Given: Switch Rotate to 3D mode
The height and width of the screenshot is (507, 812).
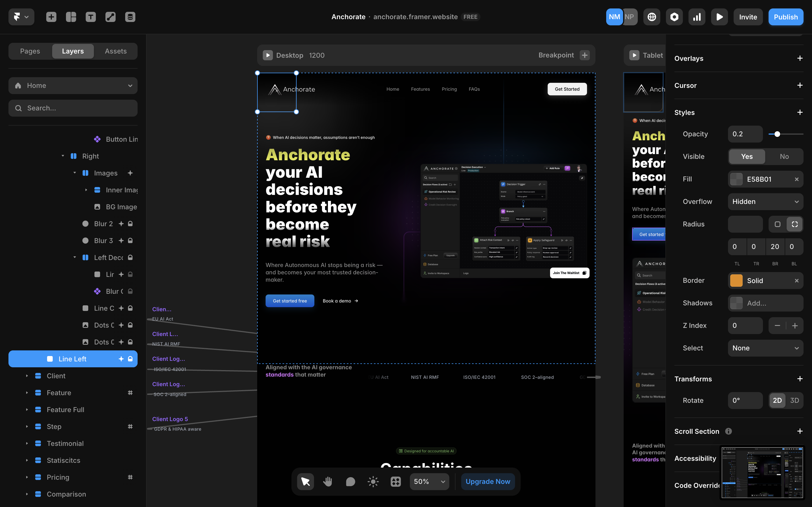Looking at the screenshot, I should (794, 400).
